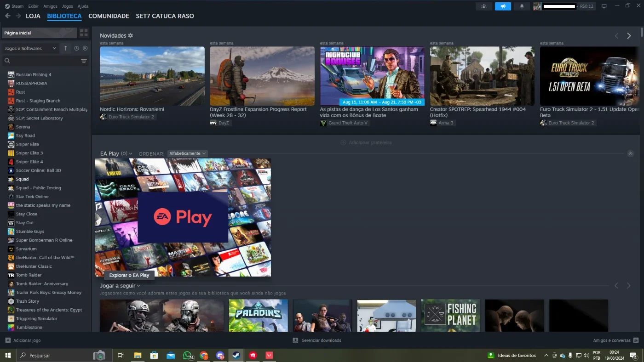Open Gerenciar downloads
This screenshot has width=644, height=362.
[317, 340]
